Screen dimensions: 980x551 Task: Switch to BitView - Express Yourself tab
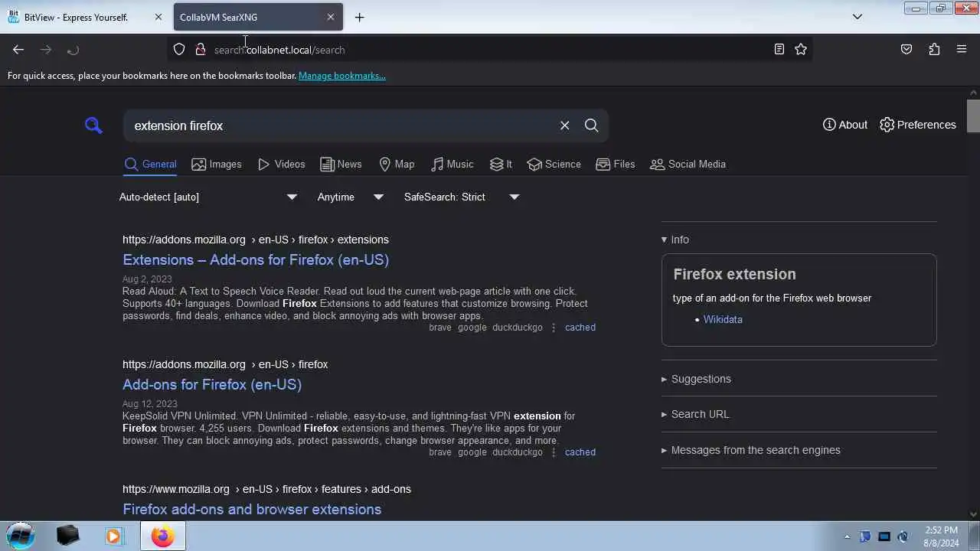click(86, 17)
